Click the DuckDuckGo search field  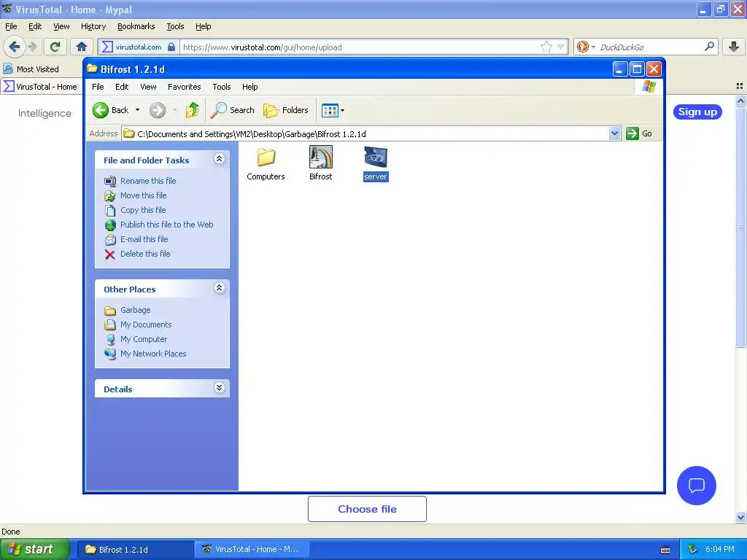click(x=650, y=47)
